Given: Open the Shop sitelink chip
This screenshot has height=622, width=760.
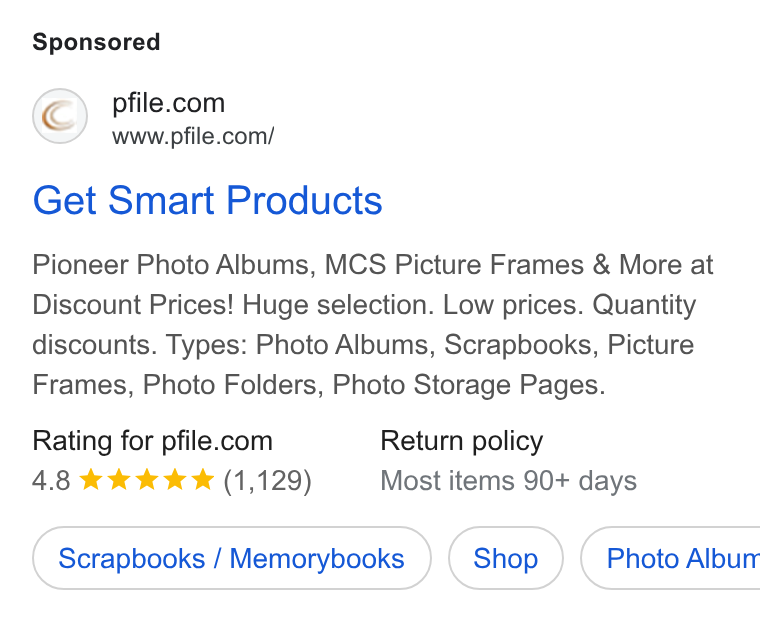Looking at the screenshot, I should click(506, 558).
